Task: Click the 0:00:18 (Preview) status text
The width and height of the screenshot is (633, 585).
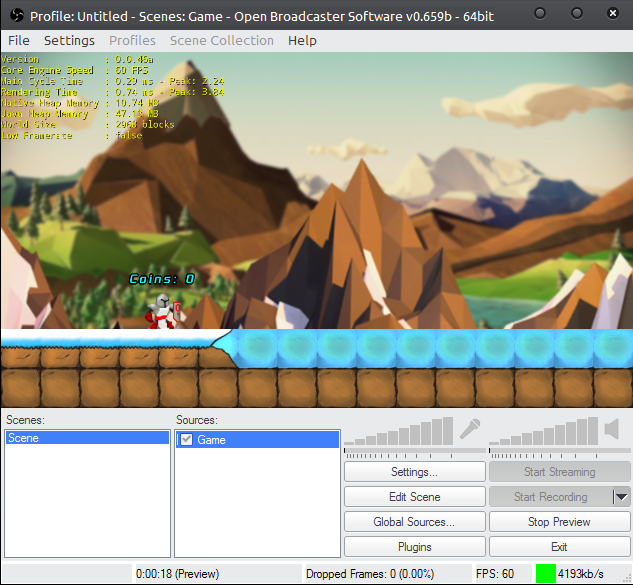Action: tap(177, 574)
